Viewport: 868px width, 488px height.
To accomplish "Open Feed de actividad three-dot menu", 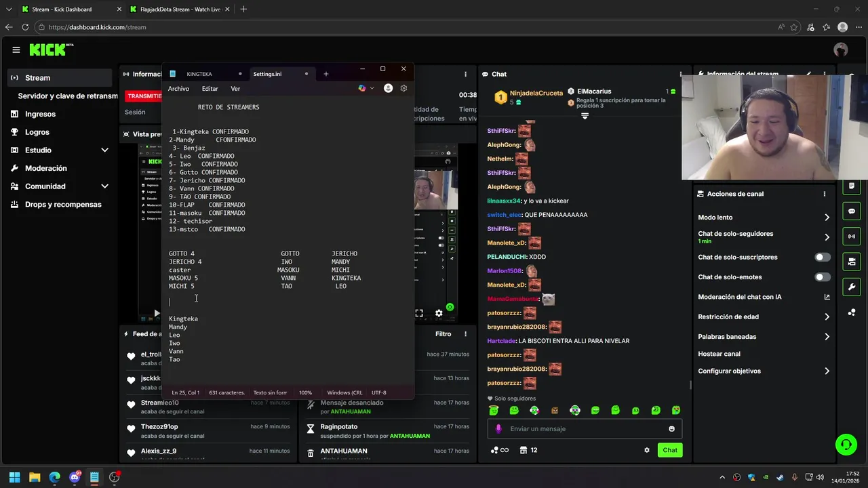I will click(465, 334).
